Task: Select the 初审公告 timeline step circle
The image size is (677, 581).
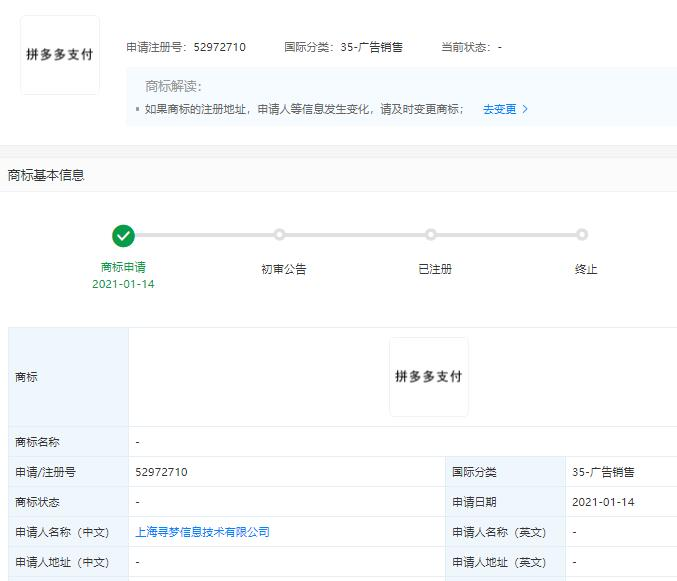Action: (280, 235)
